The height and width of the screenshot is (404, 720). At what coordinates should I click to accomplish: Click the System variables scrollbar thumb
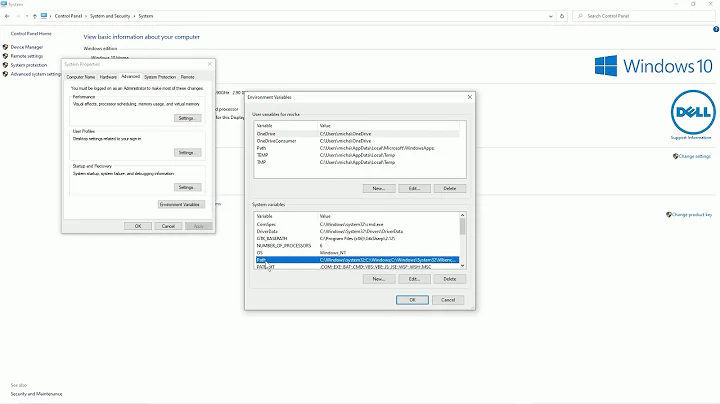(462, 227)
